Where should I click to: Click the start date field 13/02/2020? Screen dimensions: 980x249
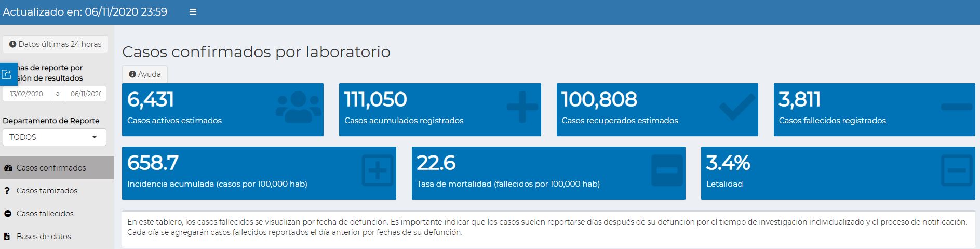(x=26, y=94)
